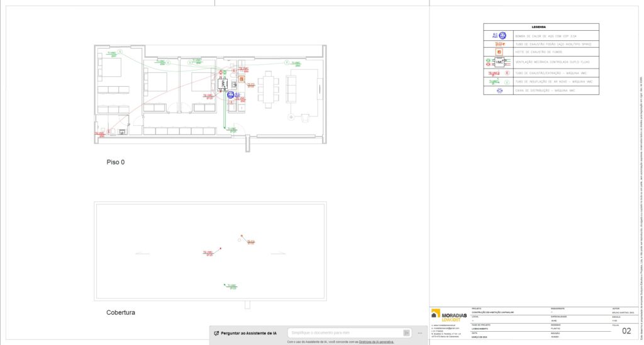This screenshot has width=644, height=345.
Task: Click the distribution box legend symbol
Action: pyautogui.click(x=499, y=91)
